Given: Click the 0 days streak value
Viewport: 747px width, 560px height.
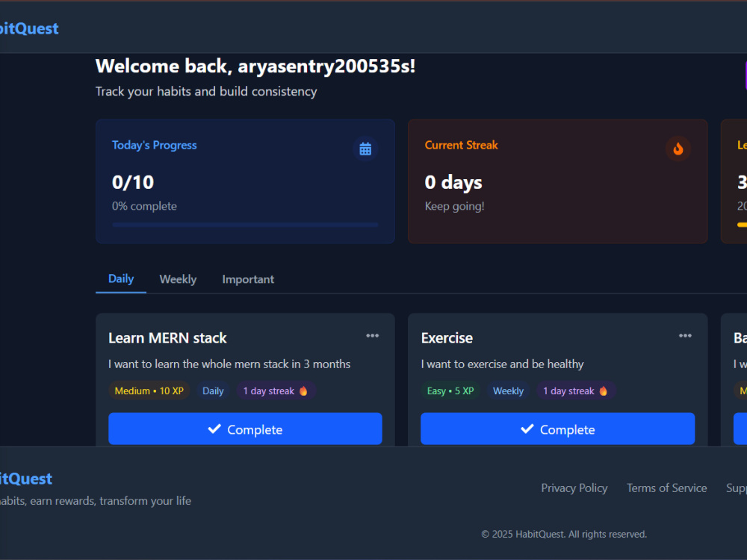Looking at the screenshot, I should click(453, 182).
